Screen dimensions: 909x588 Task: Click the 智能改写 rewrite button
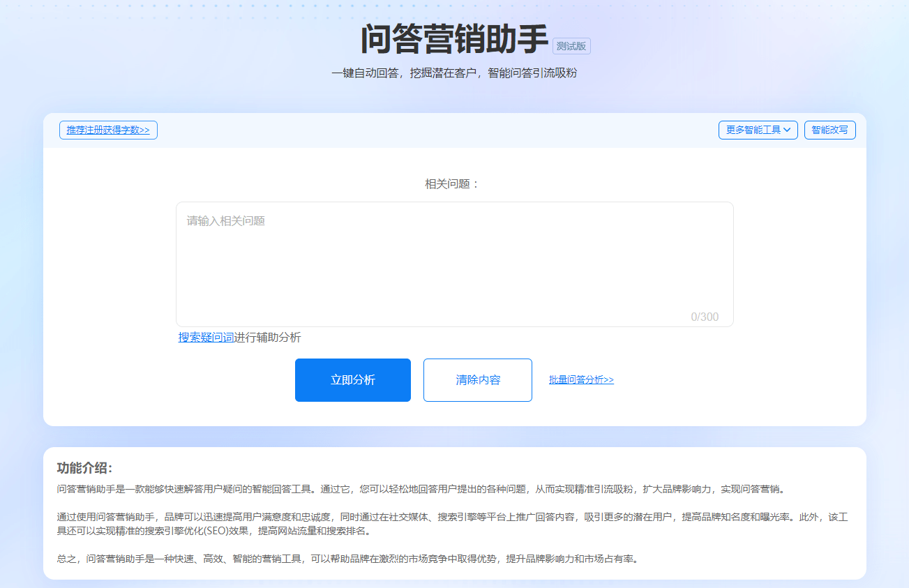829,130
